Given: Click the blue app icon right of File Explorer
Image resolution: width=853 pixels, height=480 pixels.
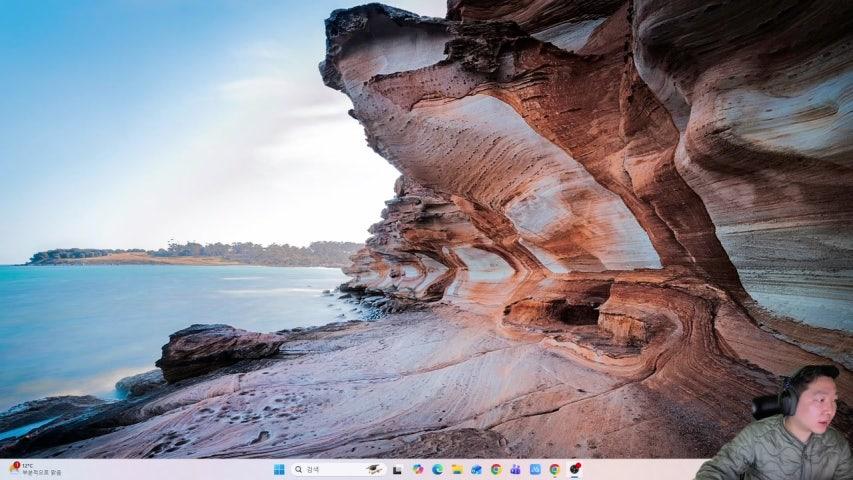Looking at the screenshot, I should click(x=476, y=469).
